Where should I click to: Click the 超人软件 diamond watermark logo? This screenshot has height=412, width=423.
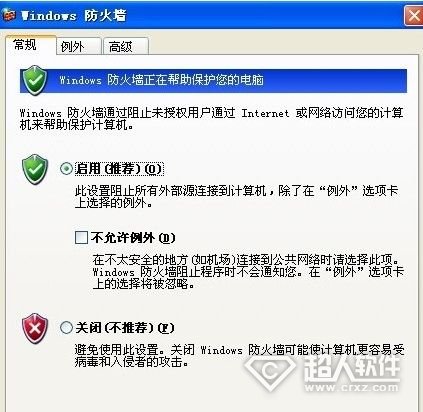click(x=270, y=369)
